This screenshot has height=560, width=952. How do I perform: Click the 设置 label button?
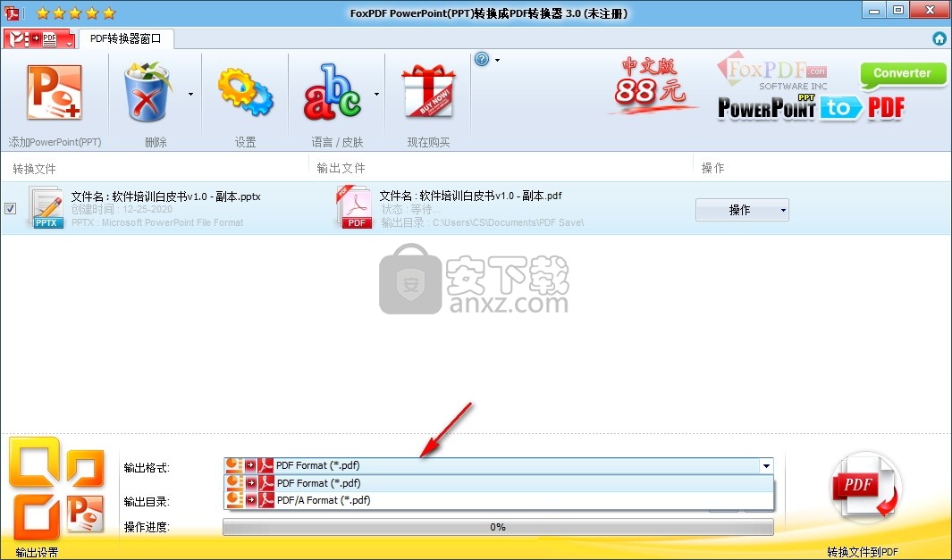[x=245, y=142]
